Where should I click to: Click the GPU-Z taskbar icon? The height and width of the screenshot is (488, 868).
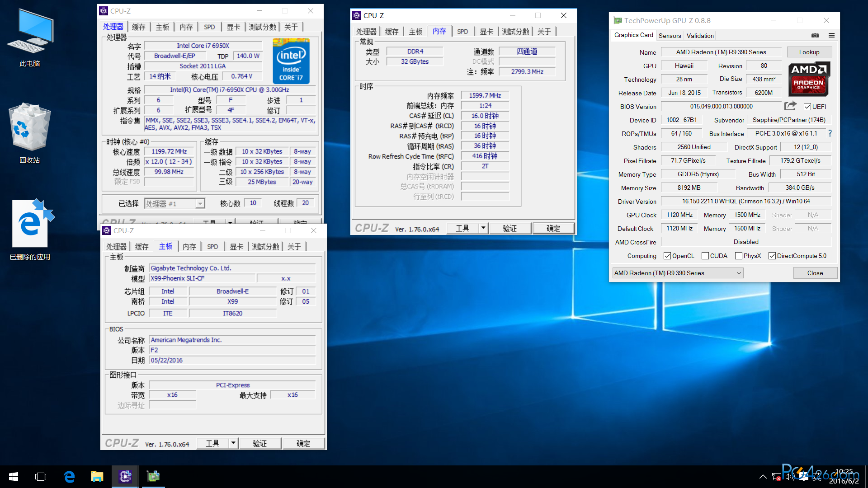coord(153,477)
